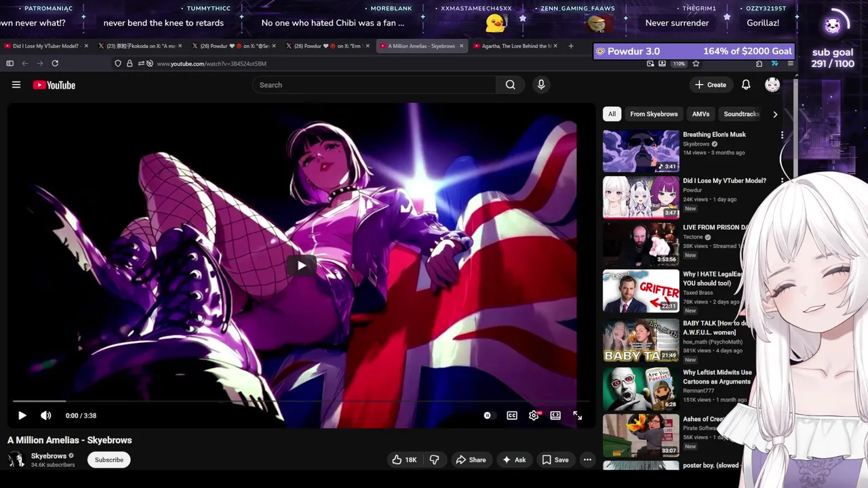The width and height of the screenshot is (868, 488).
Task: Share the video
Action: click(x=471, y=460)
